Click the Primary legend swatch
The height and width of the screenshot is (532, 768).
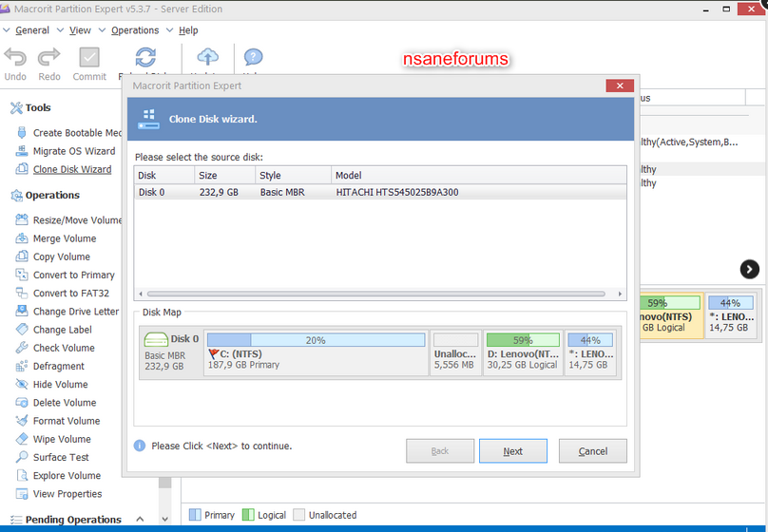195,515
